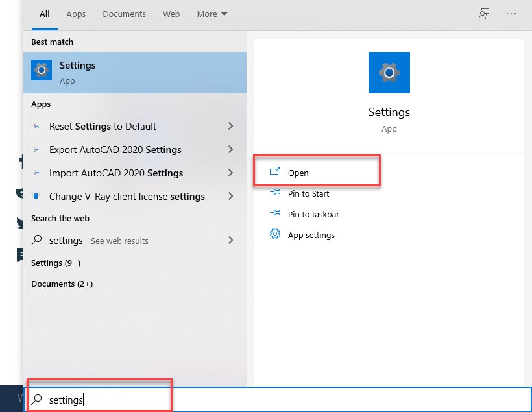Click the App settings gear icon
The height and width of the screenshot is (412, 532).
pyautogui.click(x=275, y=234)
